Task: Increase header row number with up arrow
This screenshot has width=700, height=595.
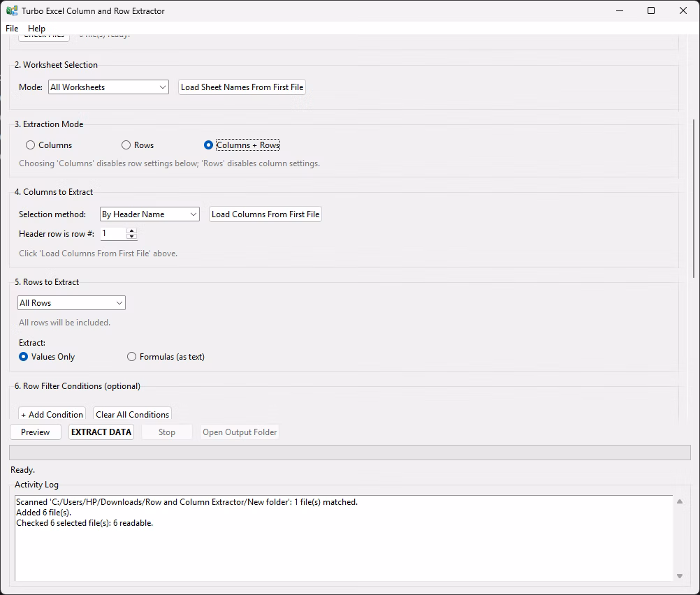Action: [x=132, y=230]
